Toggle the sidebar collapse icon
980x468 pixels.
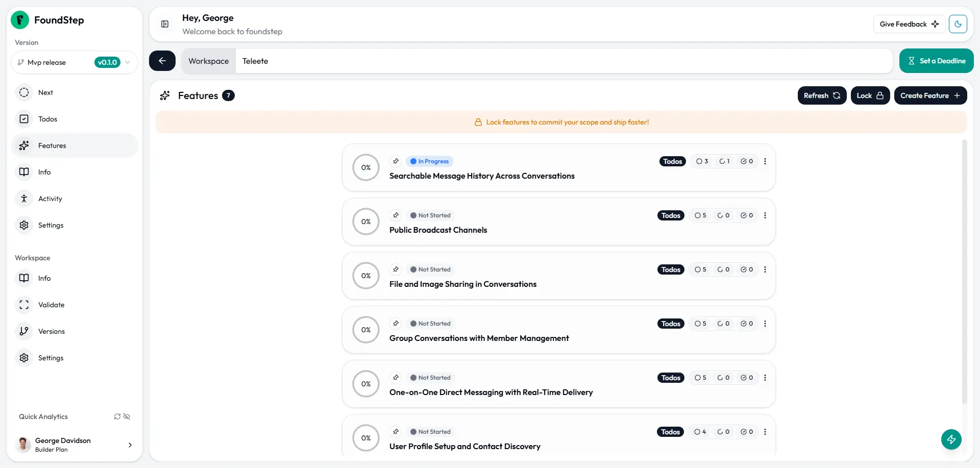[x=165, y=24]
